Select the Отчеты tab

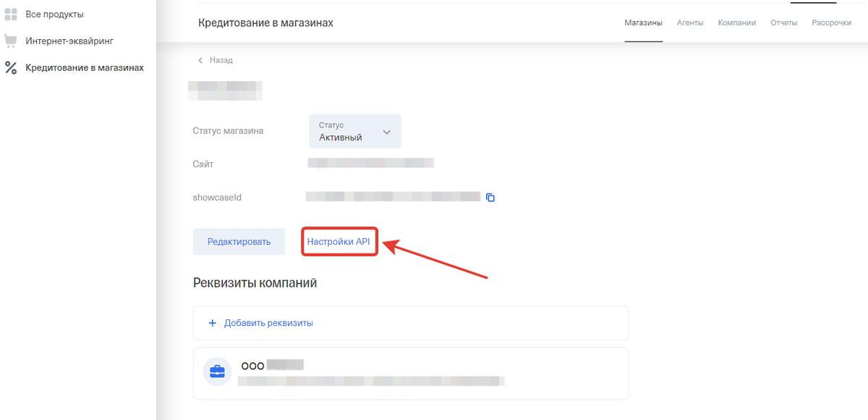click(783, 23)
